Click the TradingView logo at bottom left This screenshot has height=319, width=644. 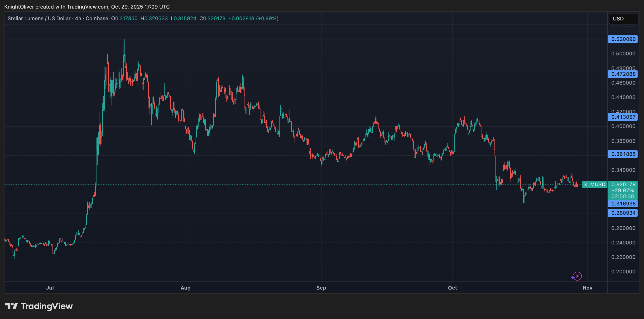(39, 306)
